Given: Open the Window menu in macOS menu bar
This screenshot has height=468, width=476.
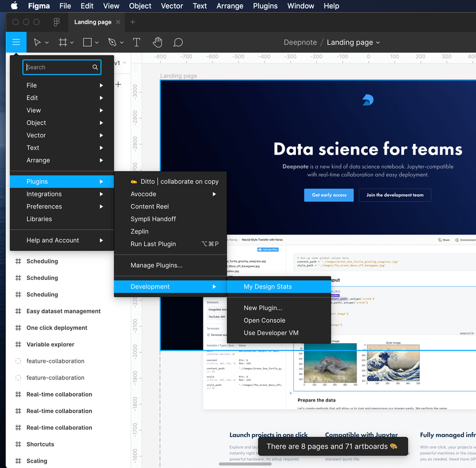Looking at the screenshot, I should [301, 6].
